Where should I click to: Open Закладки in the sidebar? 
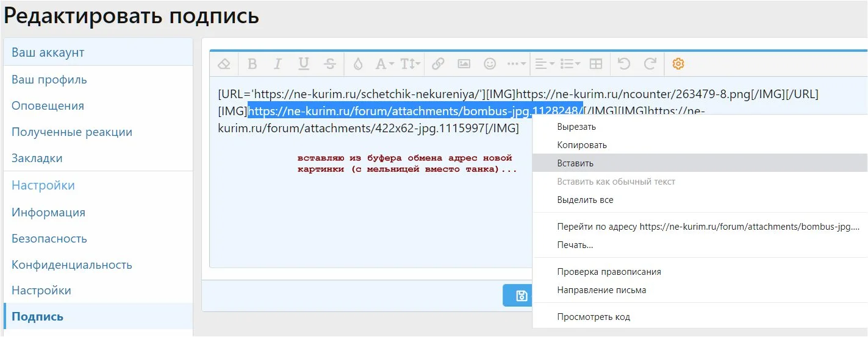98,158
